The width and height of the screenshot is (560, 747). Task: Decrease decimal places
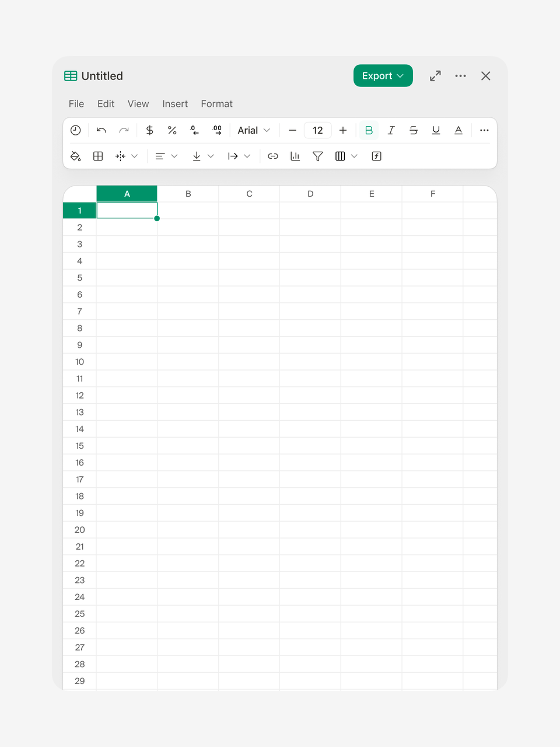(195, 130)
